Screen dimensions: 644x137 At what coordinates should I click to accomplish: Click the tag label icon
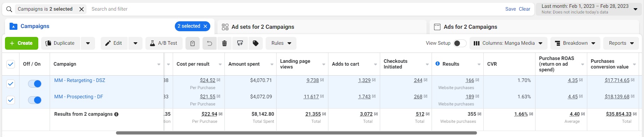click(256, 43)
